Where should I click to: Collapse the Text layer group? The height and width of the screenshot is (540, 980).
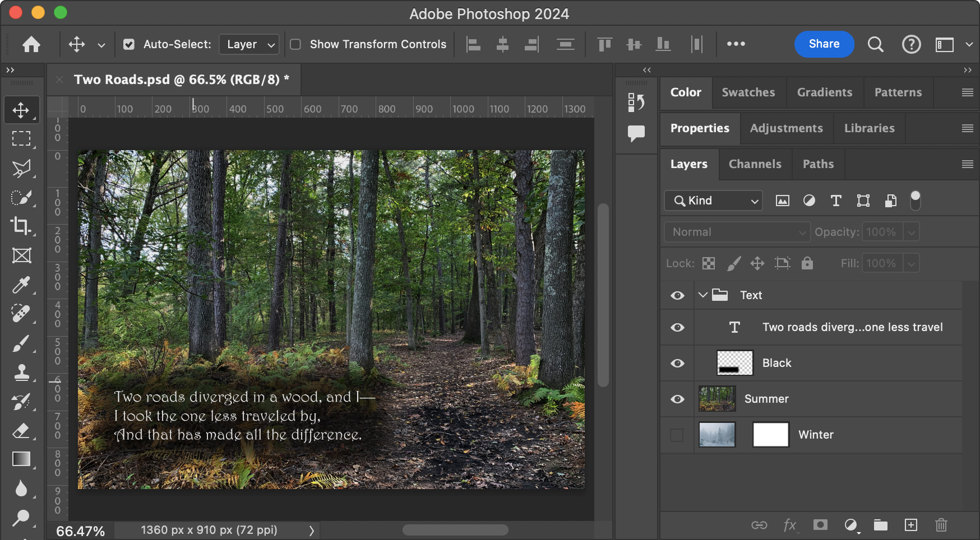click(x=702, y=295)
